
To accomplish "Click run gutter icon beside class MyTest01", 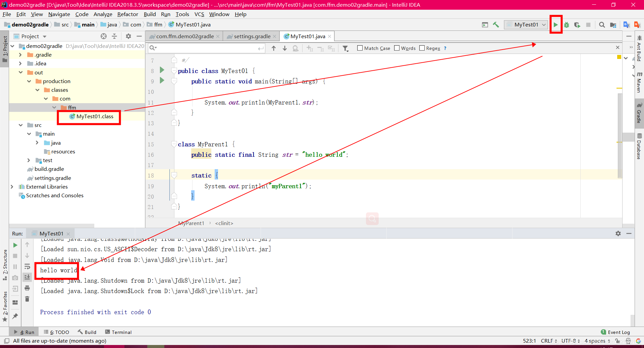I will (x=162, y=70).
